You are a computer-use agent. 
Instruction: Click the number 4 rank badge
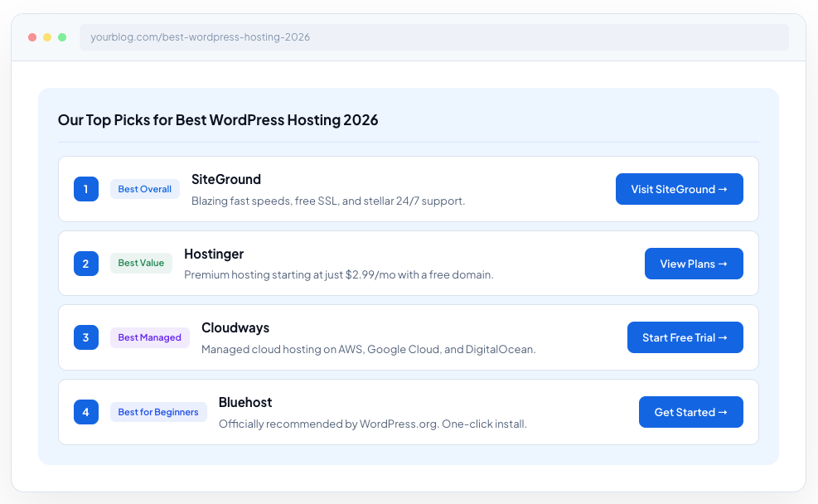click(86, 412)
